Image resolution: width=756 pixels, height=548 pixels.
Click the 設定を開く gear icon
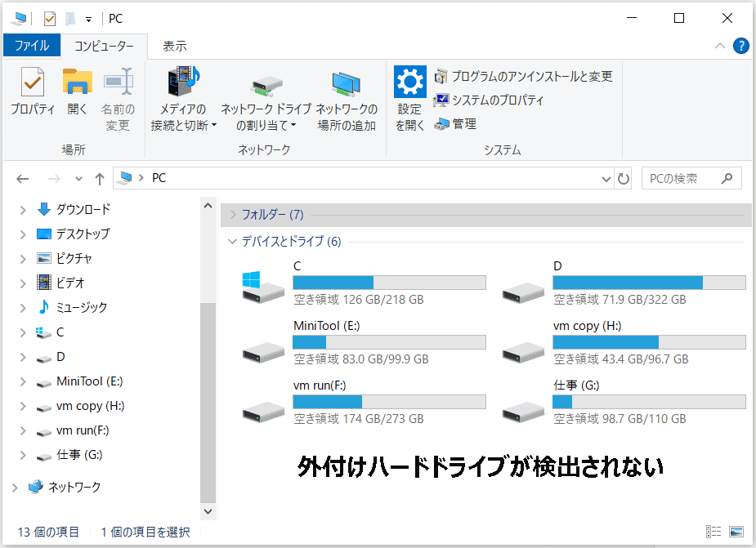pos(409,98)
